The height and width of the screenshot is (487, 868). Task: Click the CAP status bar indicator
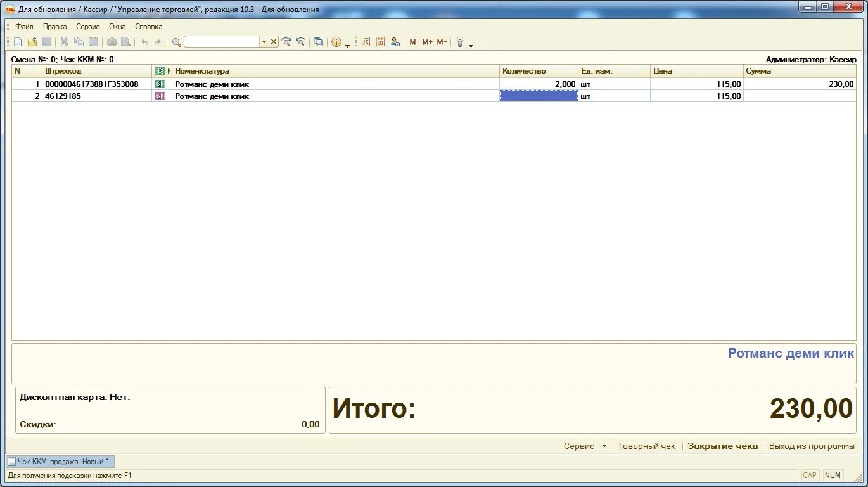[x=809, y=475]
